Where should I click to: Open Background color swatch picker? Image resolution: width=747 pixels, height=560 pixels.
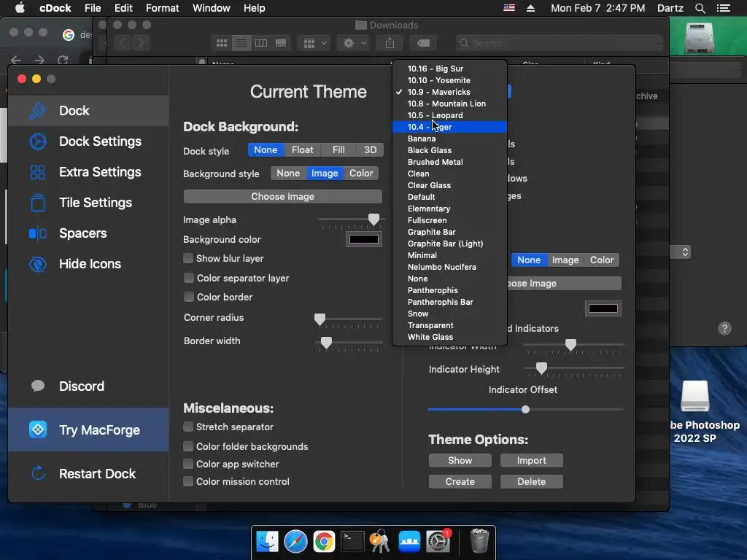(364, 239)
